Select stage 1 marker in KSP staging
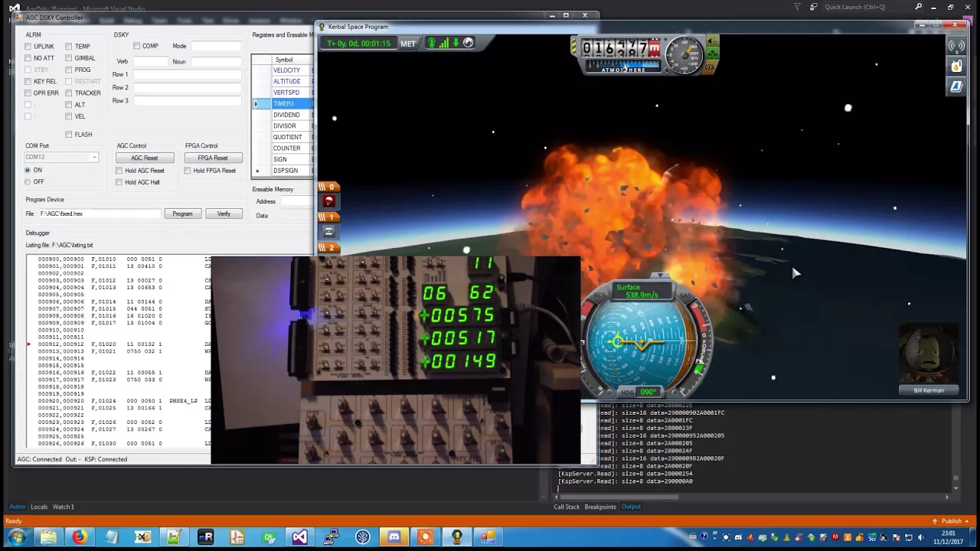 [328, 217]
